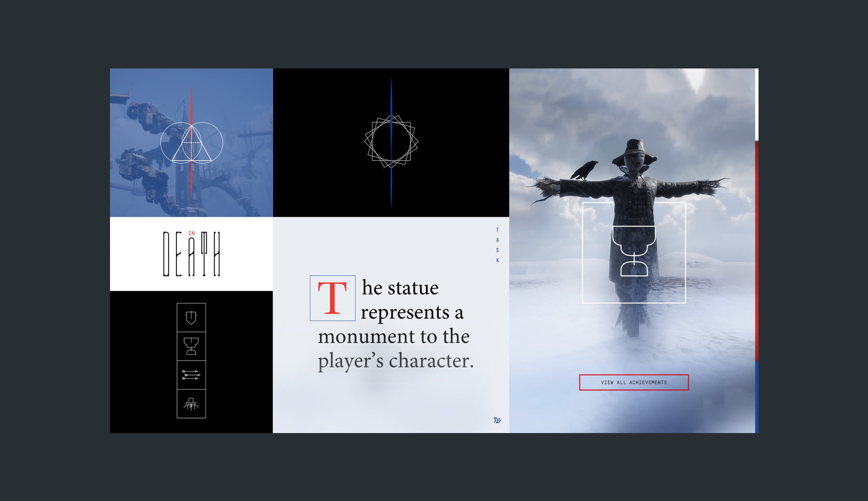Open the character figure icon in the black panel

tap(191, 403)
